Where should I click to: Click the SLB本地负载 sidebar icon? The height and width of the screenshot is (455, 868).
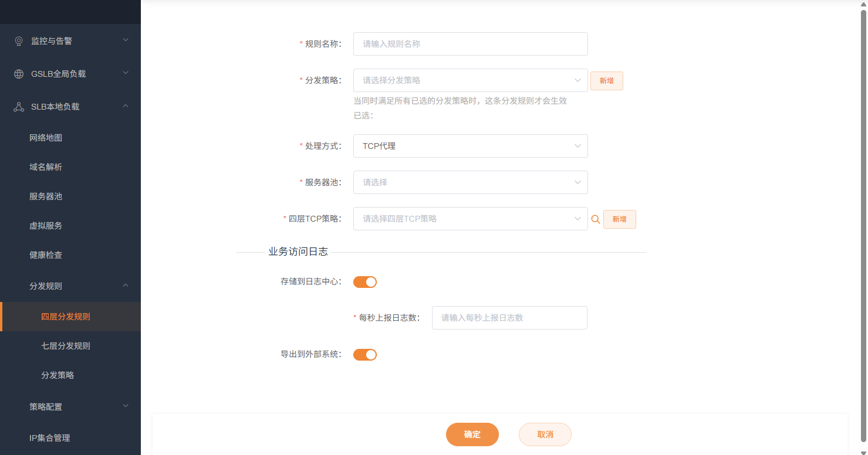click(x=18, y=106)
